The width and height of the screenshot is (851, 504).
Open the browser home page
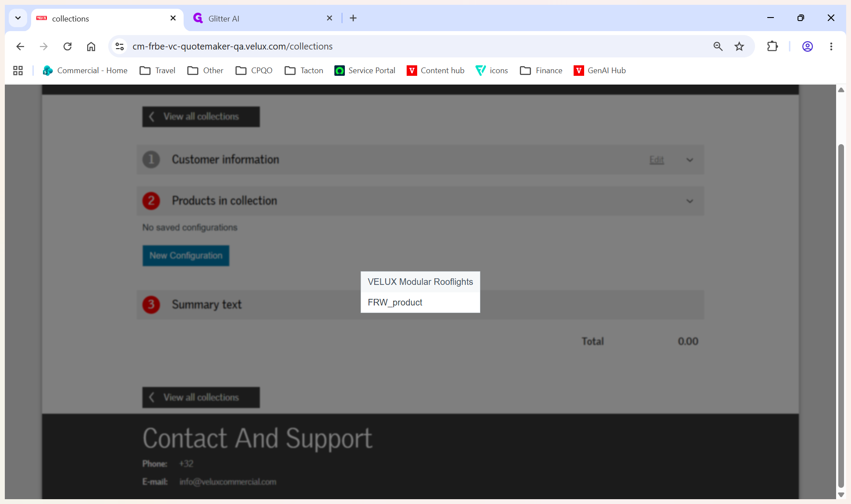pos(91,46)
